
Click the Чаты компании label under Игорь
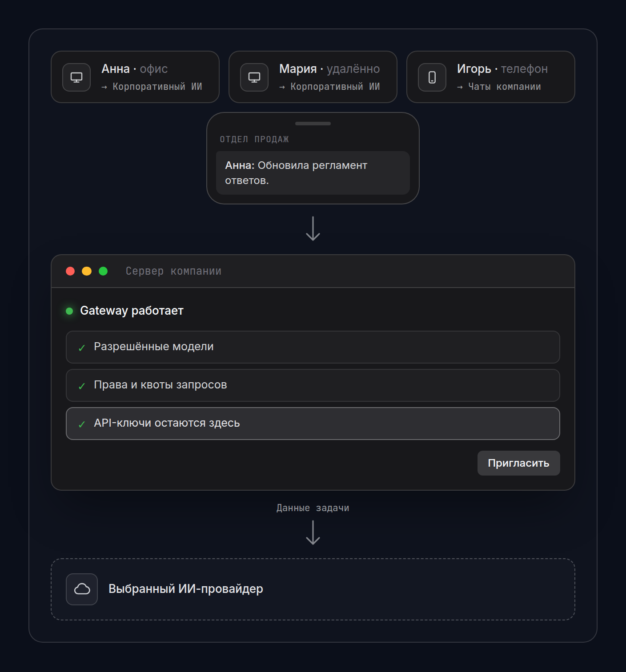(505, 87)
